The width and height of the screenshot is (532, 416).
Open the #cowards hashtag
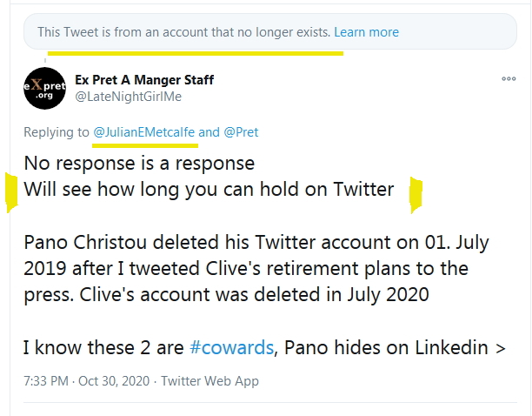coord(229,348)
